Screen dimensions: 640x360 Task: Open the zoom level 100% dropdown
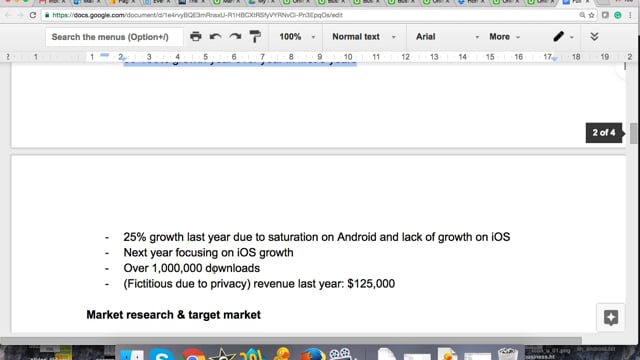point(297,37)
